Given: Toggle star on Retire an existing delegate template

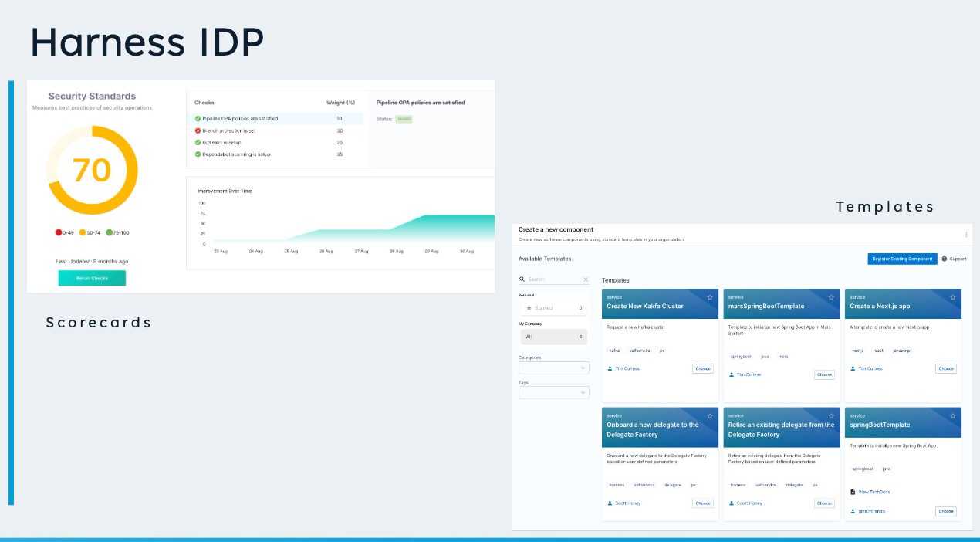Looking at the screenshot, I should coord(831,415).
